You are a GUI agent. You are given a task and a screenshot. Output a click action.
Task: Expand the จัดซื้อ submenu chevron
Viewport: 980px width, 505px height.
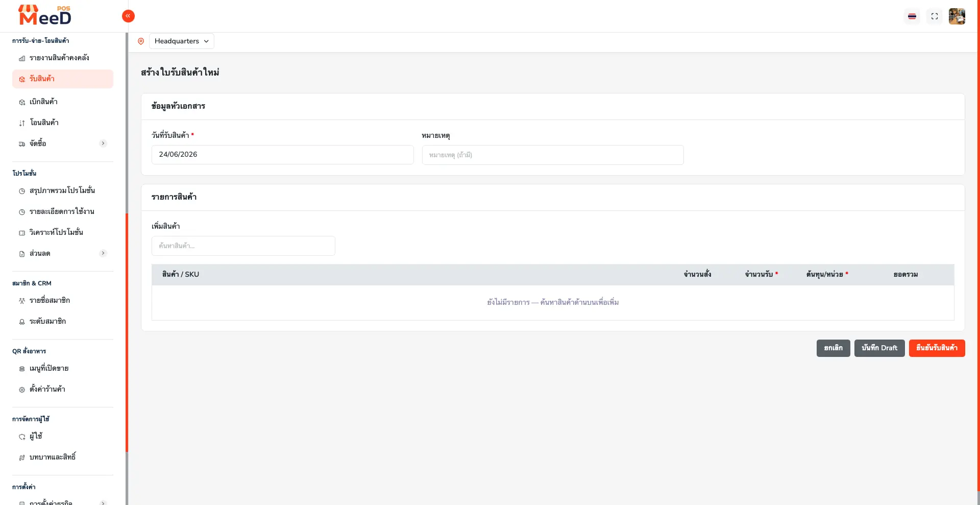(x=103, y=143)
